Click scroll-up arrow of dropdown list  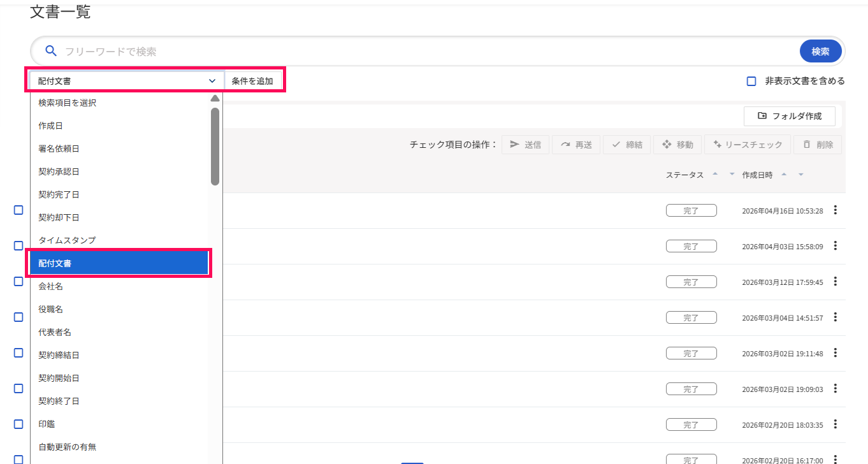tap(215, 98)
